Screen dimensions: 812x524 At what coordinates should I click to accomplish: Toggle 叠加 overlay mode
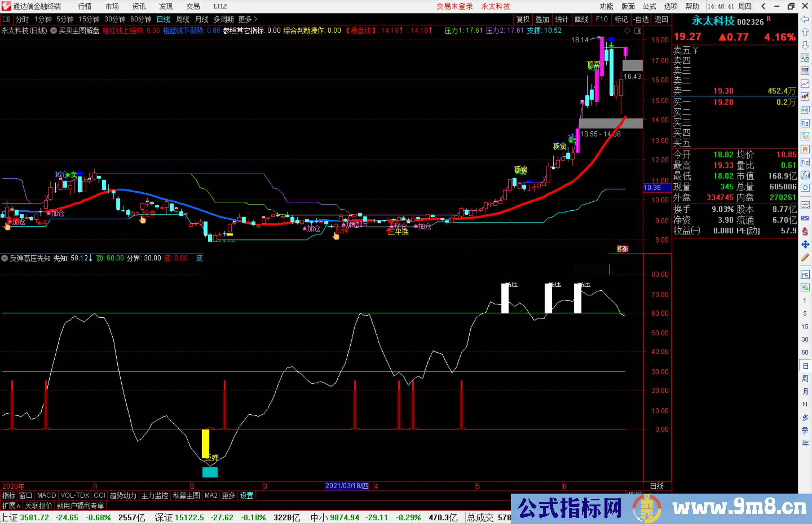[x=542, y=19]
